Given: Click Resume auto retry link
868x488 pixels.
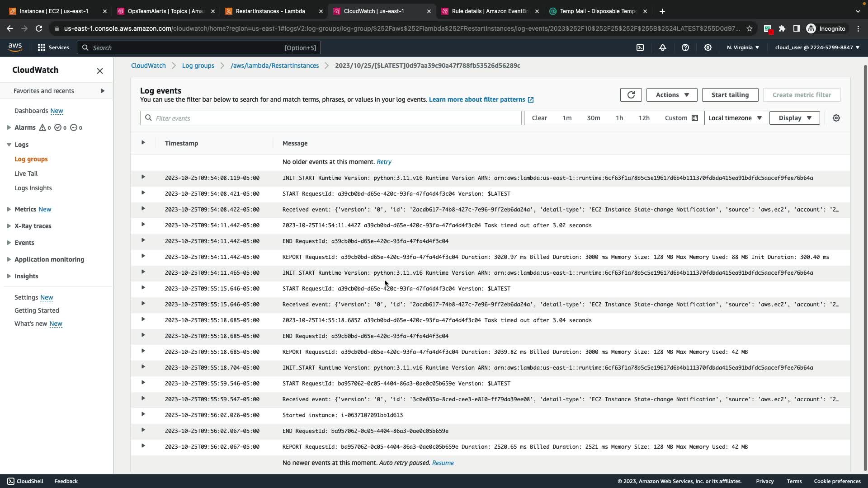Looking at the screenshot, I should click(443, 463).
